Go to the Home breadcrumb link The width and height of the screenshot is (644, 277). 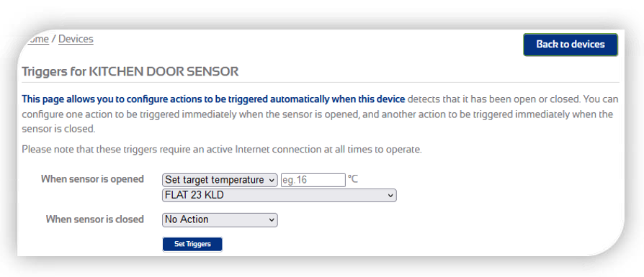click(35, 39)
